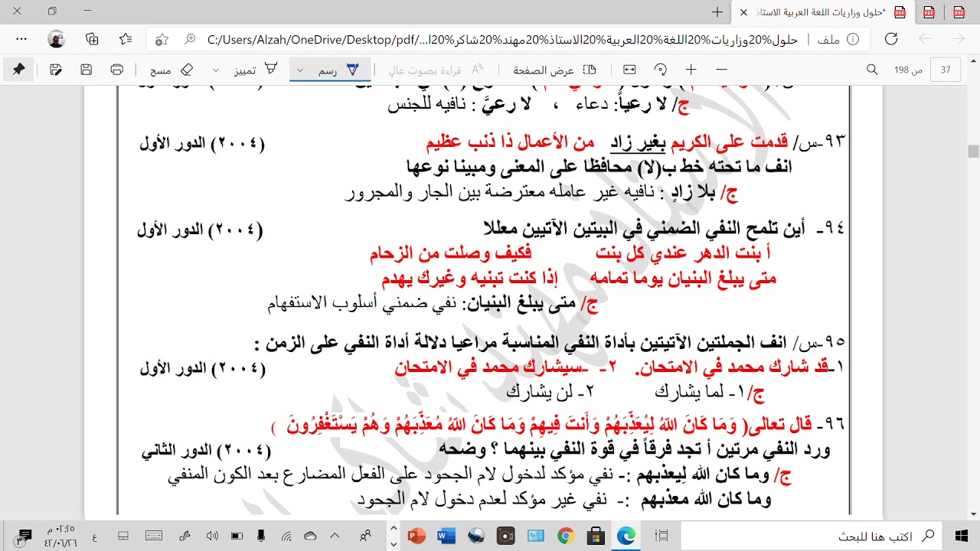Open the Settings and more menu
The width and height of the screenshot is (980, 551).
tap(21, 39)
